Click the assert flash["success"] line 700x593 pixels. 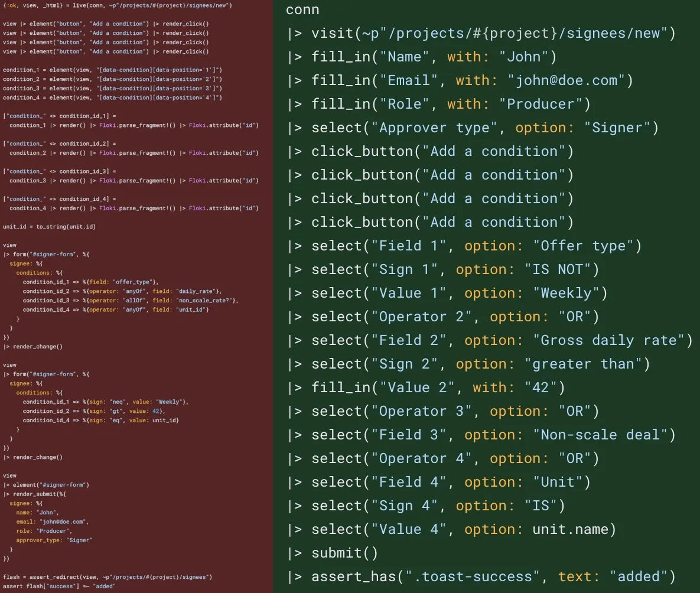[x=59, y=586]
